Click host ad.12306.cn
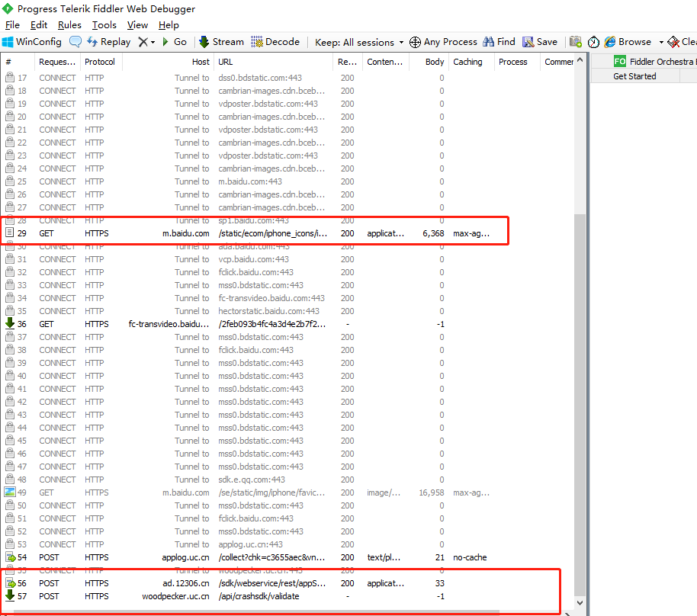The width and height of the screenshot is (697, 616). coord(186,583)
